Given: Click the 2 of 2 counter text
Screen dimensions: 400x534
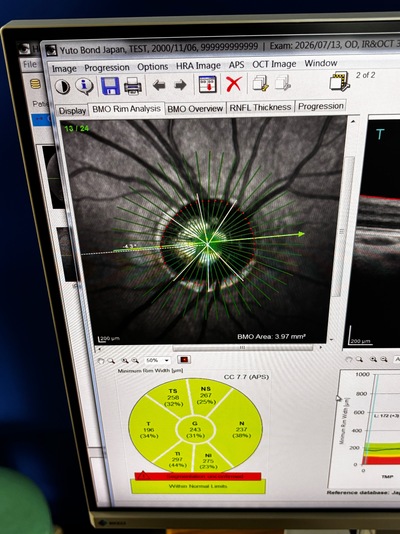Looking at the screenshot, I should [x=365, y=75].
